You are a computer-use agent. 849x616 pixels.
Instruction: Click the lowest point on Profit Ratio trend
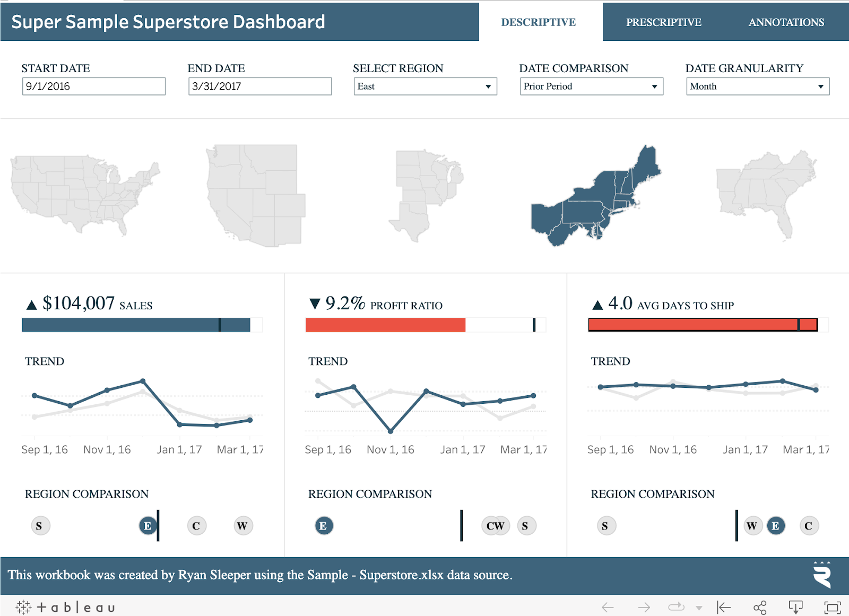pos(391,431)
